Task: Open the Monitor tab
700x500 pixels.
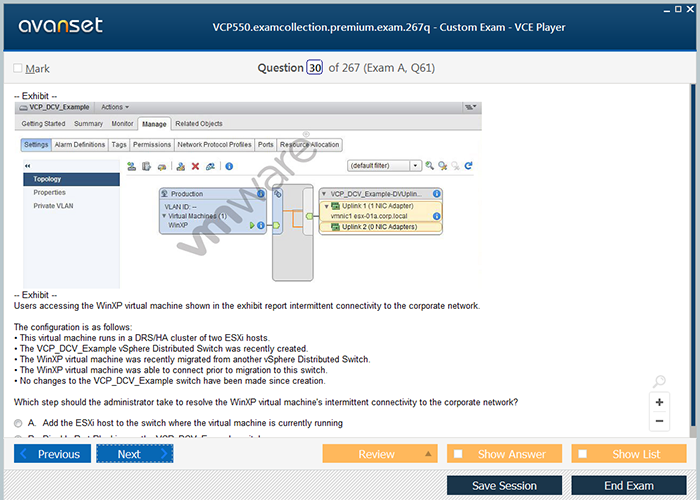Action: click(122, 124)
